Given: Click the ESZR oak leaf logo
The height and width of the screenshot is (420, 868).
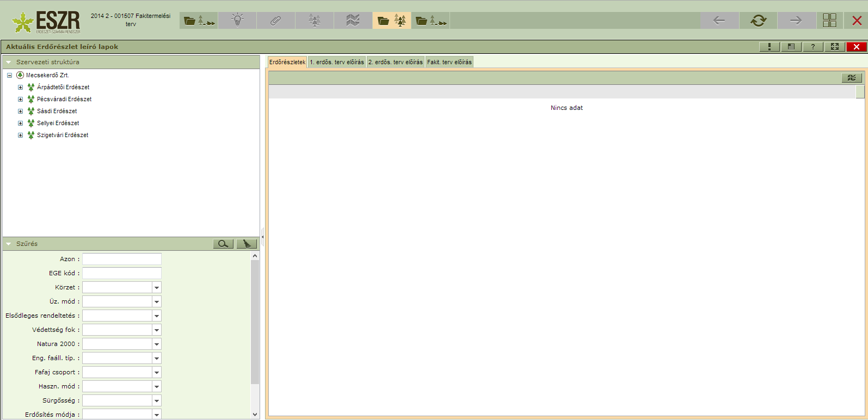Looking at the screenshot, I should [x=23, y=23].
